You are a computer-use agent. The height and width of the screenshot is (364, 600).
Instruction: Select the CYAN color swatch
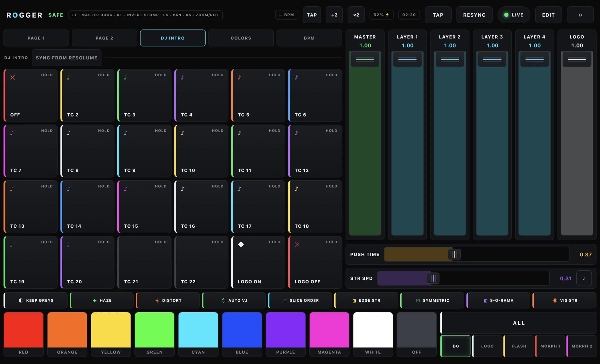click(198, 334)
